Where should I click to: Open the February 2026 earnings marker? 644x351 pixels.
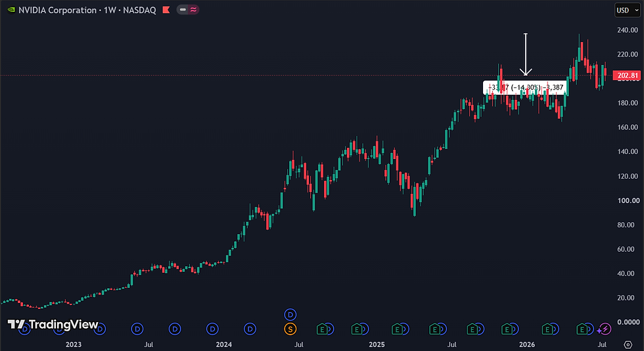point(547,329)
